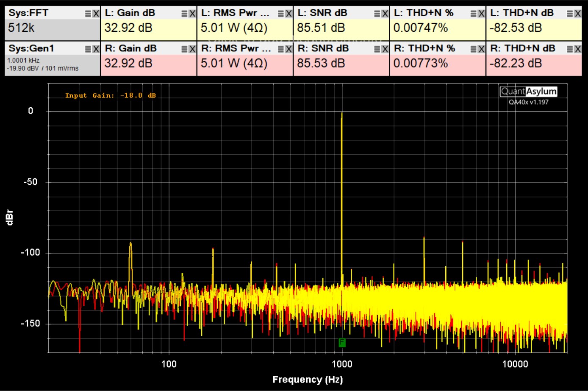
Task: Open menu icon on L: Gain dB tile
Action: [184, 14]
